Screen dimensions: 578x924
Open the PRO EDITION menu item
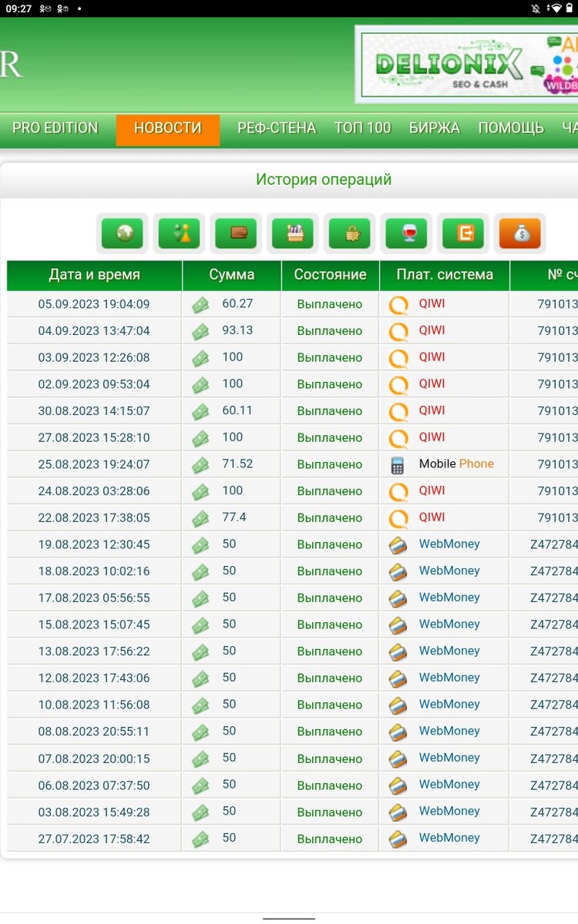tap(55, 129)
